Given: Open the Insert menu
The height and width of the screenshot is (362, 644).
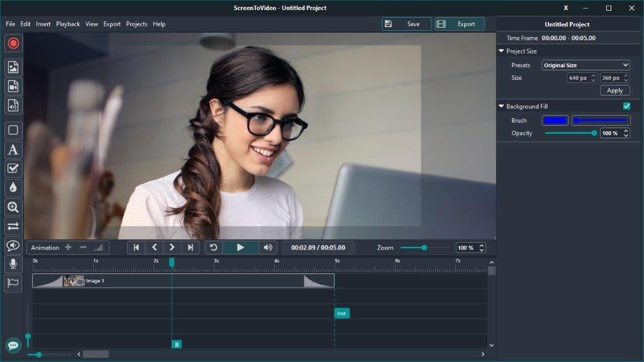Looking at the screenshot, I should click(x=43, y=24).
